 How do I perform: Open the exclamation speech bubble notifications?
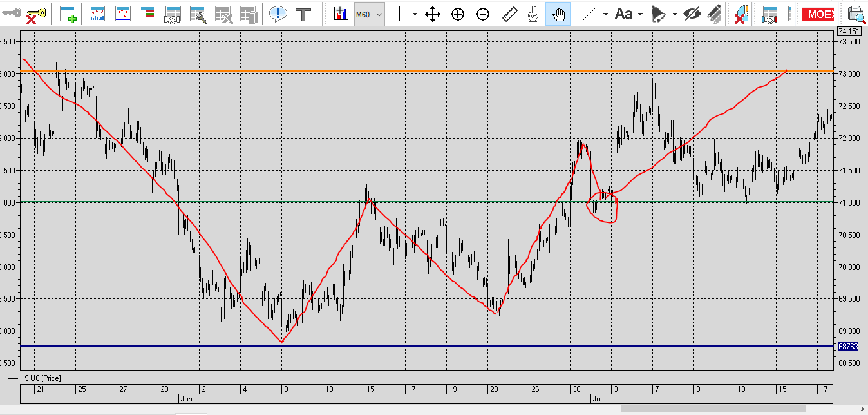pyautogui.click(x=278, y=14)
